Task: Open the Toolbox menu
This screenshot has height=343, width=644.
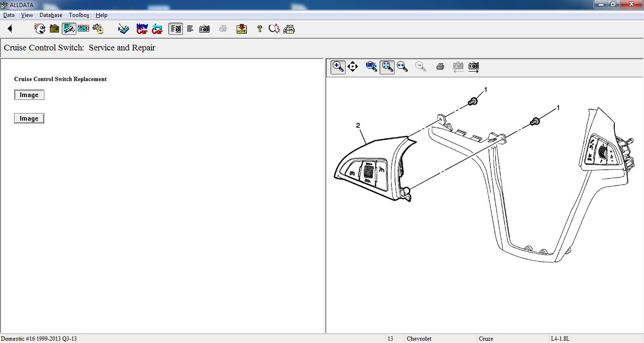Action: 79,15
